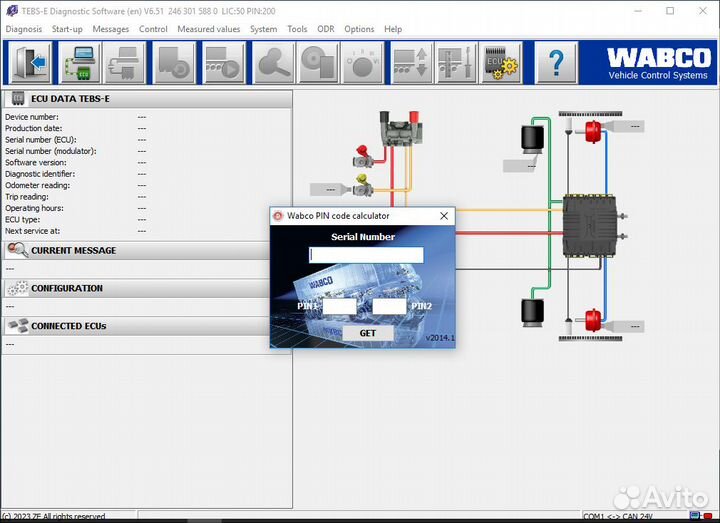Open the ODR menu
The height and width of the screenshot is (523, 720).
pos(326,29)
